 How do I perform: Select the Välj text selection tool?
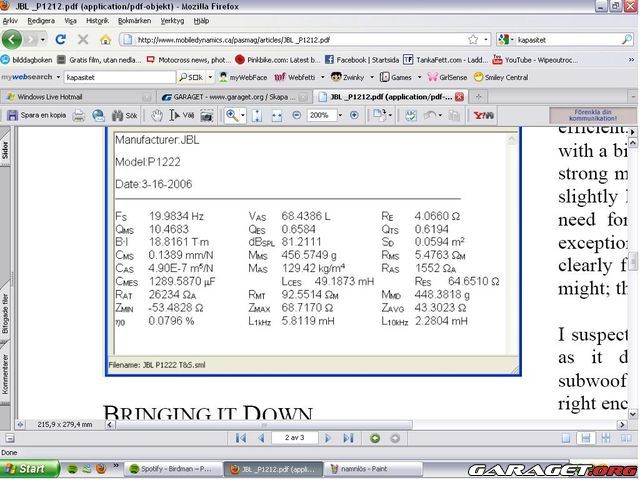coord(181,116)
